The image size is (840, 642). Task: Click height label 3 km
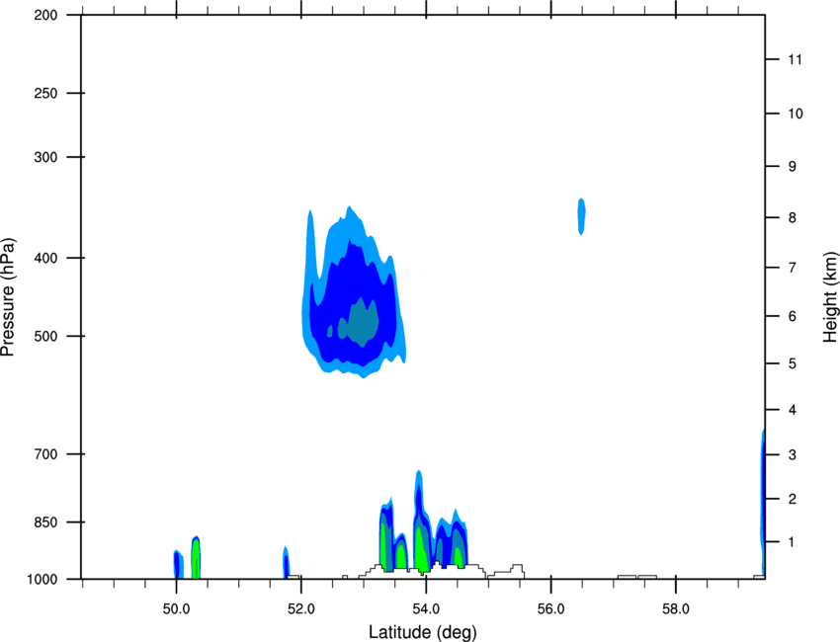[x=793, y=455]
